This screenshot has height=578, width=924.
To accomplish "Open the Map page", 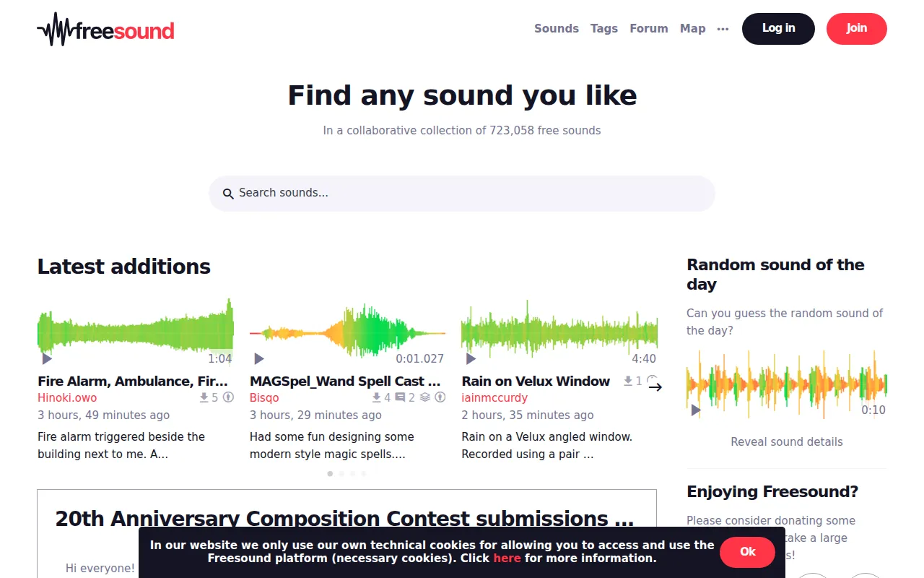I will point(693,29).
